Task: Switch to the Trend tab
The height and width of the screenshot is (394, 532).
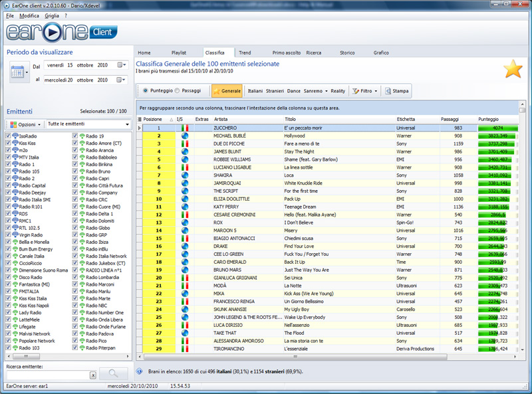Action: (245, 52)
